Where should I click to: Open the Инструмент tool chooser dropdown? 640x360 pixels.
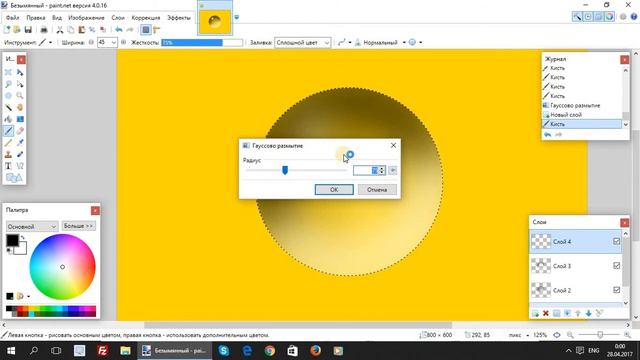(46, 42)
